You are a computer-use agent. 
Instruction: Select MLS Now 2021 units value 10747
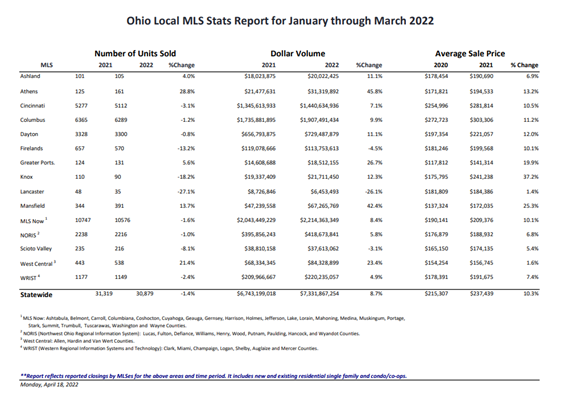(83, 220)
